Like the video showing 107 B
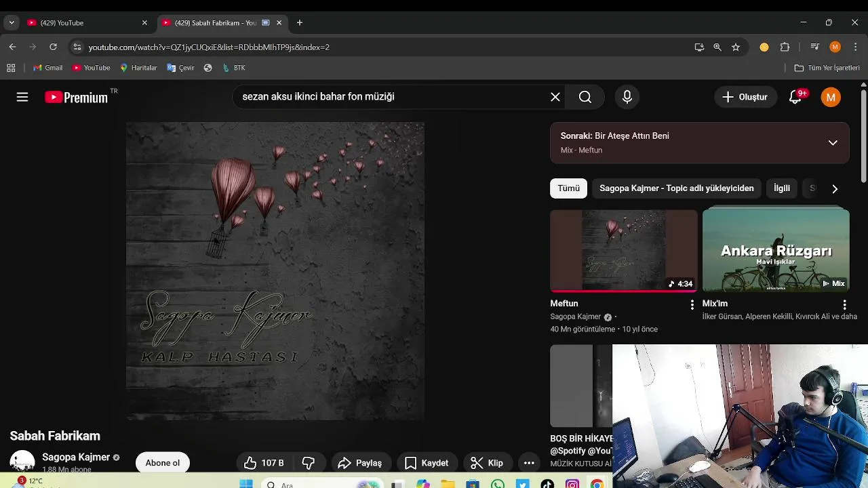Viewport: 868px width, 488px height. click(264, 463)
